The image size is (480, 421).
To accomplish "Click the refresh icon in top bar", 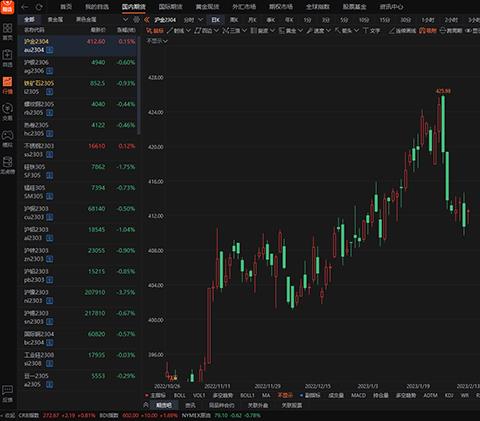I will pos(39,7).
